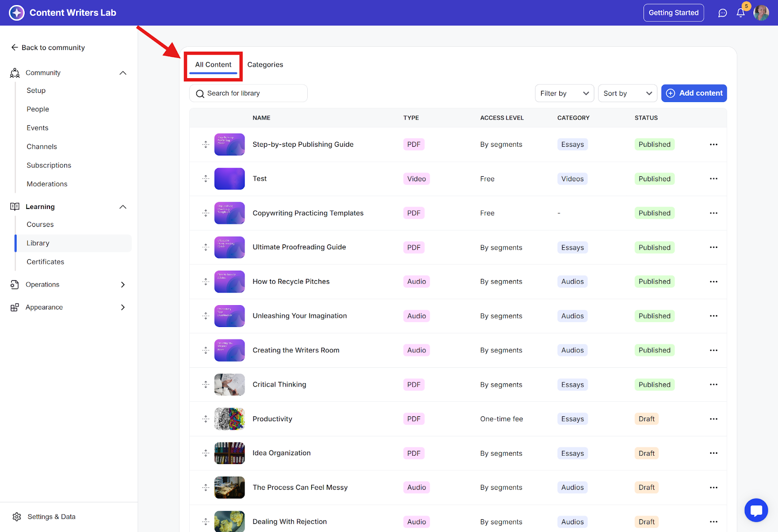778x532 pixels.
Task: Switch to the Categories tab
Action: click(265, 65)
